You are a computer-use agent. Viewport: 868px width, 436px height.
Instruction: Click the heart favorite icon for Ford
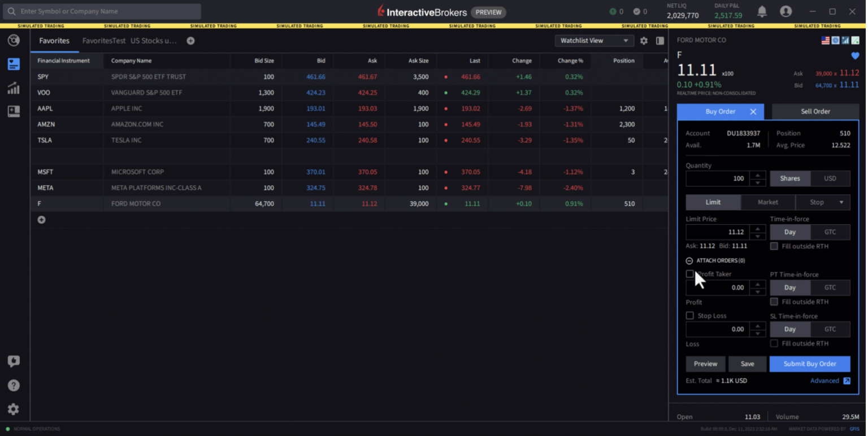click(855, 56)
